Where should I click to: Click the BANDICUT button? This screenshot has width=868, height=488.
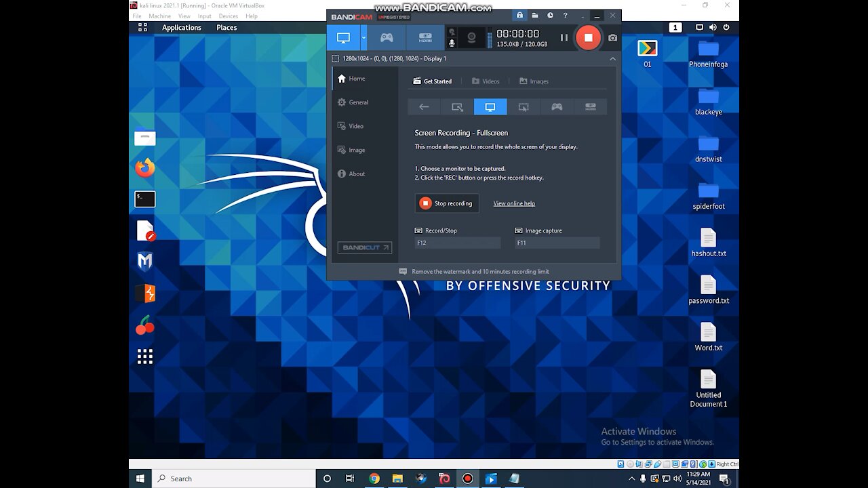click(365, 247)
